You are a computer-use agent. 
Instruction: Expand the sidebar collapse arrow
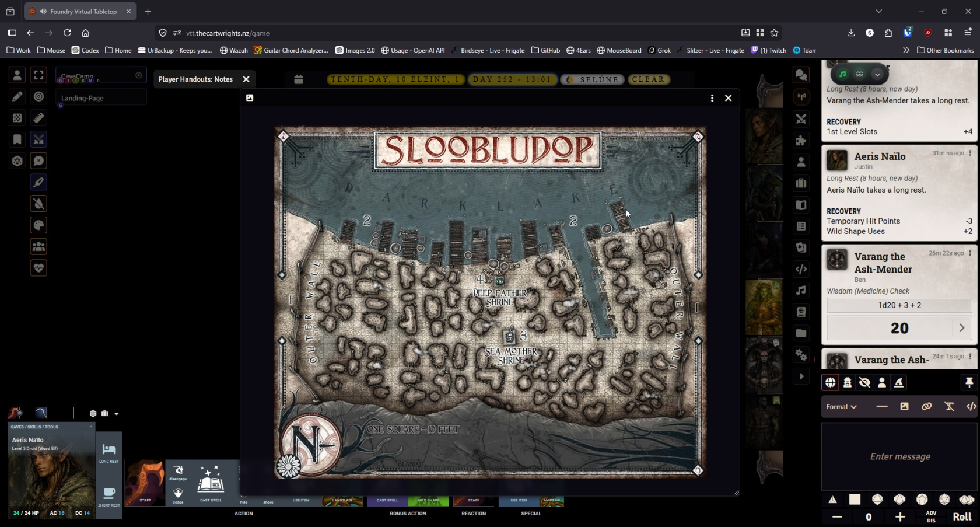[801, 376]
